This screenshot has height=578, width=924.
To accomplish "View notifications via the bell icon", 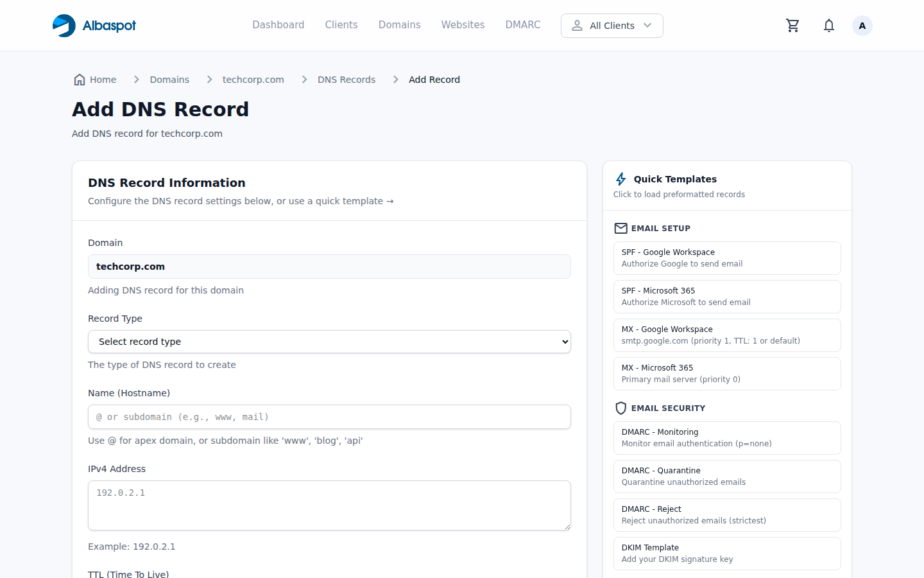I will 828,25.
